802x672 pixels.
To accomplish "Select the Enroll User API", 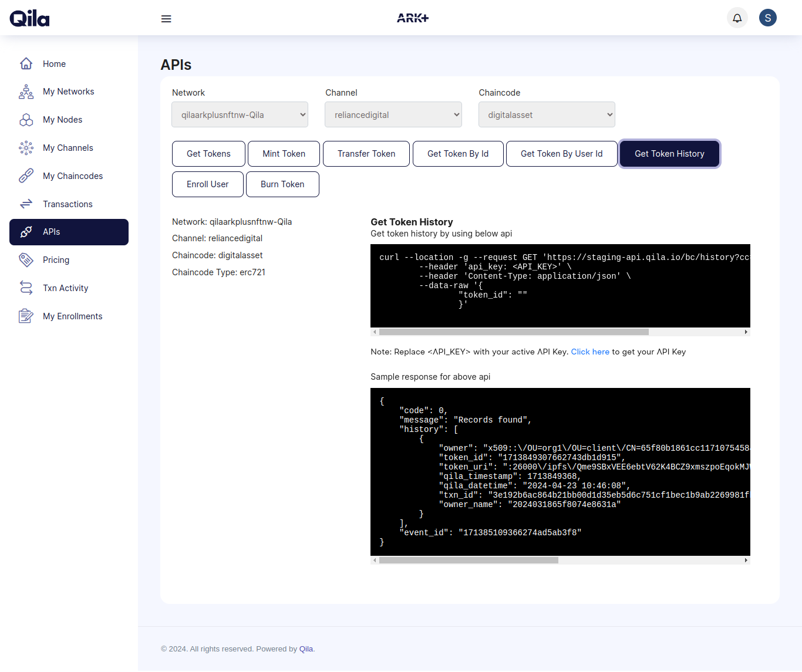I will (208, 184).
